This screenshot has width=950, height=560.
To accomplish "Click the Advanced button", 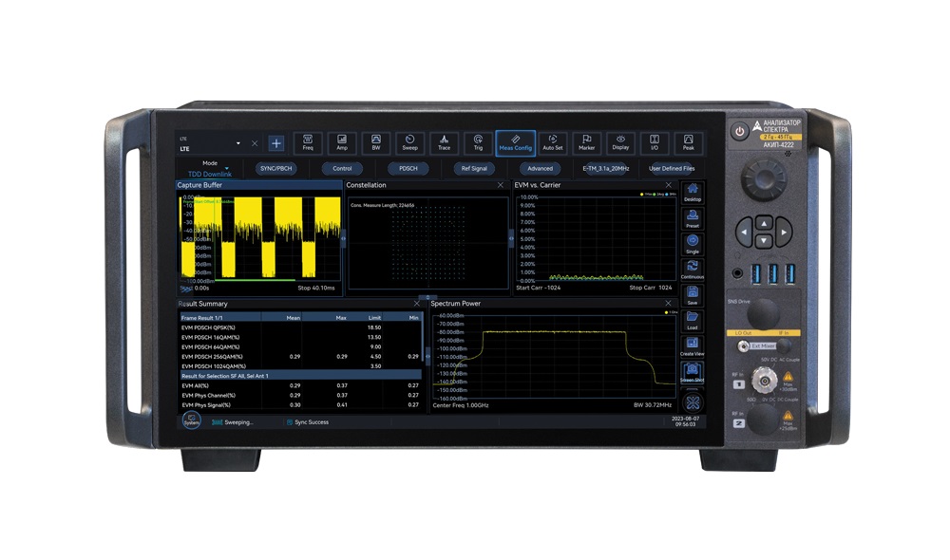I will point(540,168).
